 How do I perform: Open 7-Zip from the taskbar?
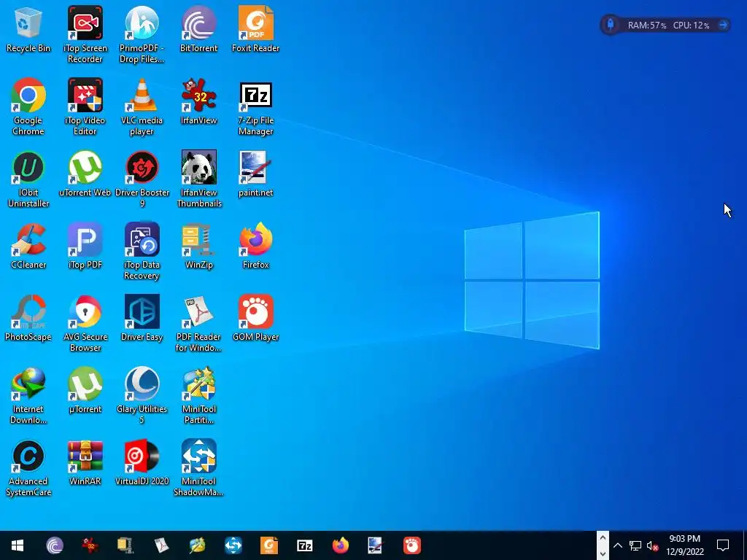[304, 545]
